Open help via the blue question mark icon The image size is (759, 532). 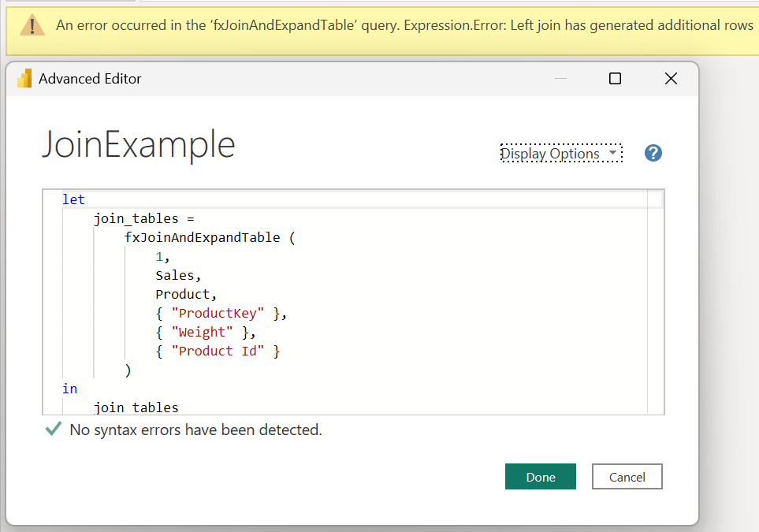(653, 153)
